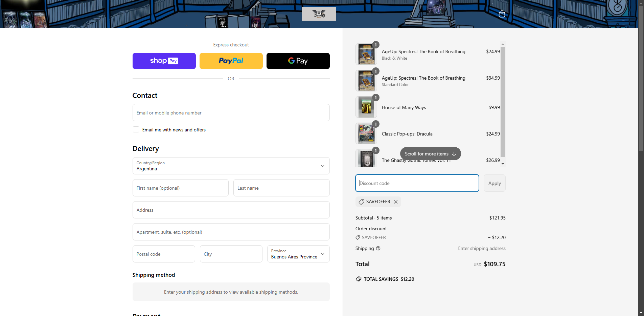Click 'House of Many Ways' item title
This screenshot has height=316, width=644.
404,107
